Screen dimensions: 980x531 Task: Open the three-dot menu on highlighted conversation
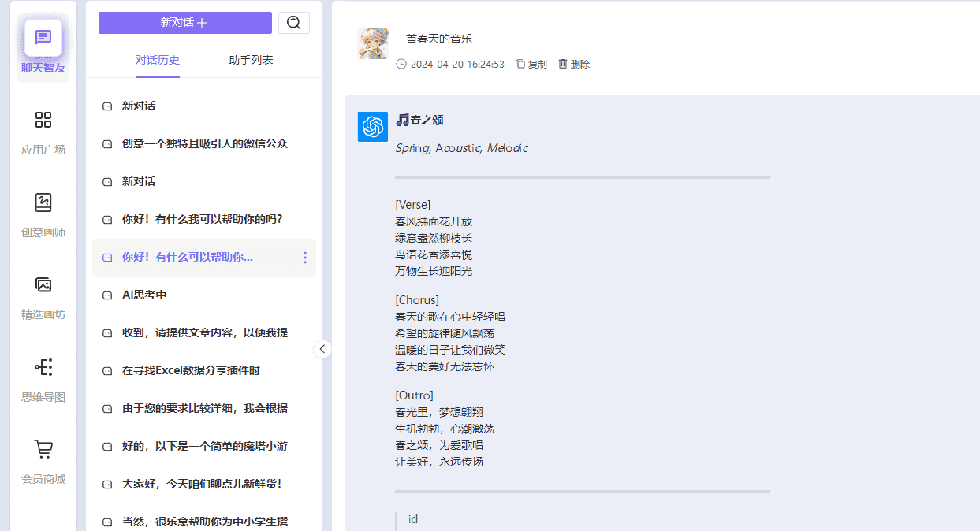[x=304, y=258]
